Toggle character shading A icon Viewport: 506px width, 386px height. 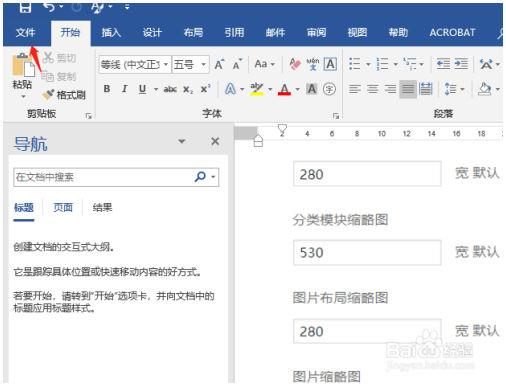click(312, 89)
